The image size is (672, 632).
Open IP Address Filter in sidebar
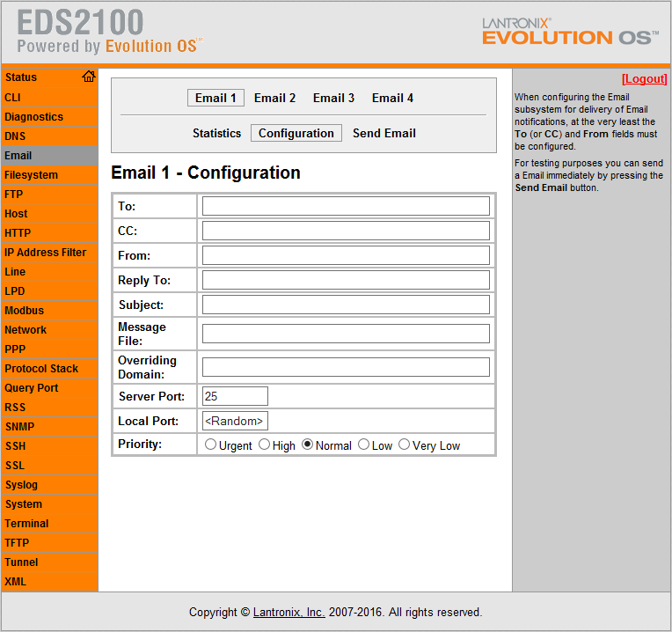49,252
